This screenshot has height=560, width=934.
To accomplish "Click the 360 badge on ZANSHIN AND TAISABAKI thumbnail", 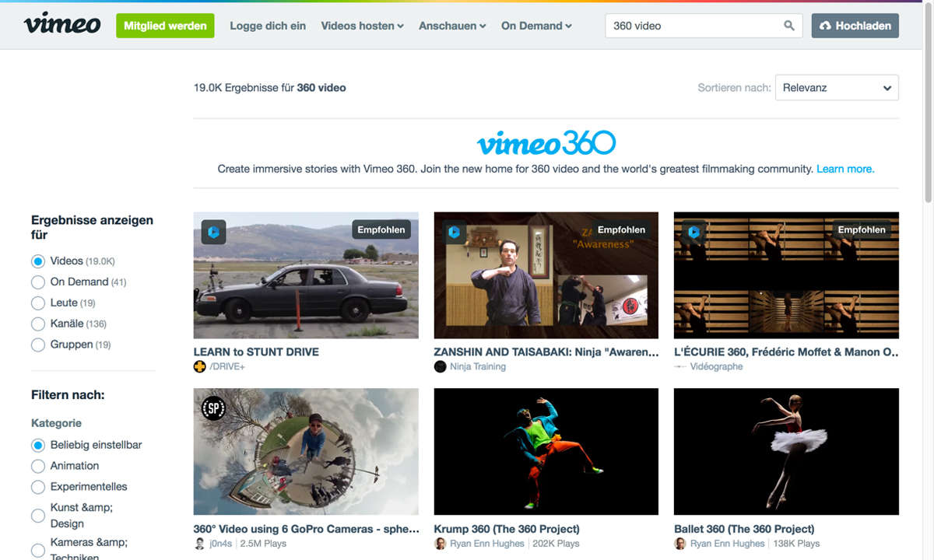I will pos(455,232).
